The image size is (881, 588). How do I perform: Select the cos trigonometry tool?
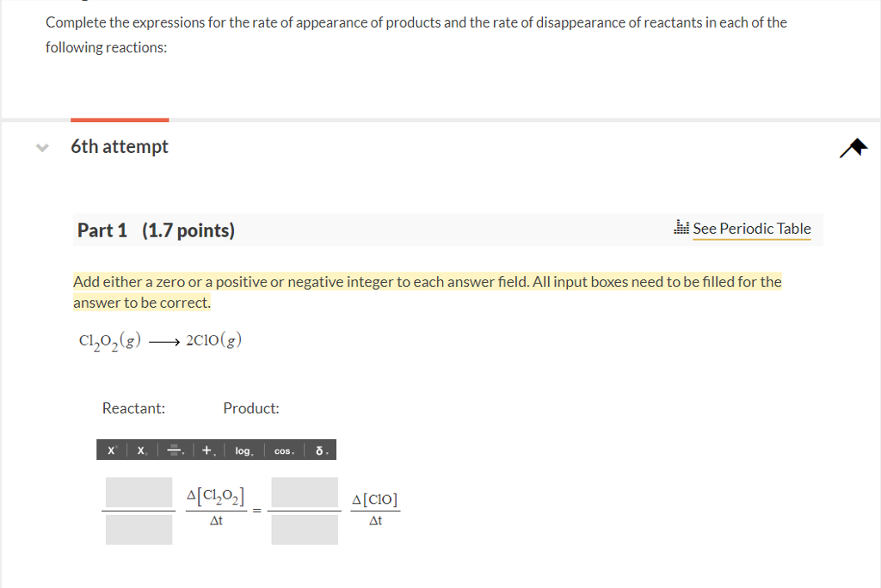(280, 450)
